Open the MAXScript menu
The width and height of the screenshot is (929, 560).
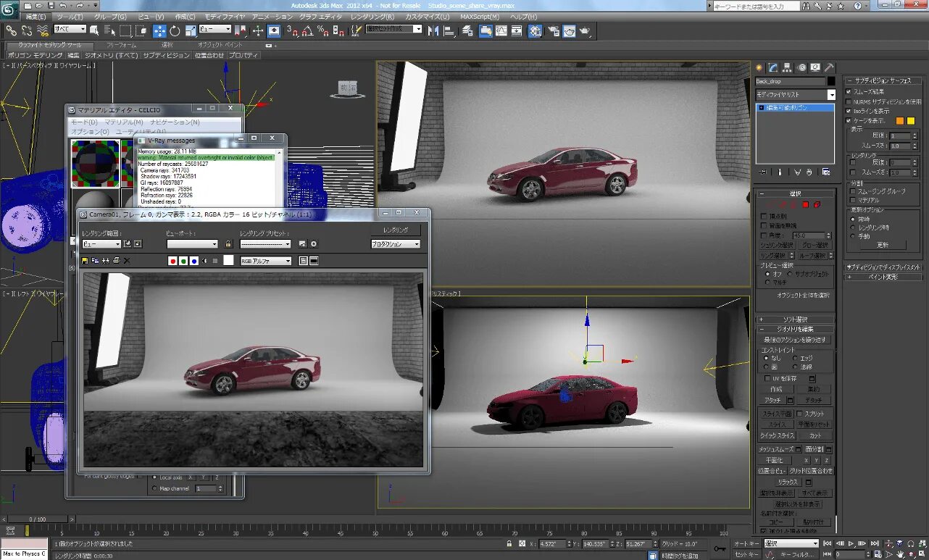[479, 17]
